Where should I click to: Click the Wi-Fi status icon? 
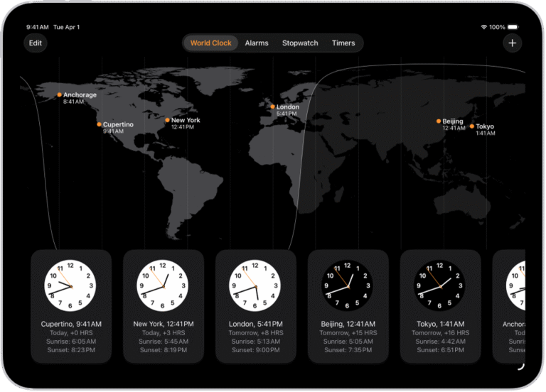tap(484, 27)
